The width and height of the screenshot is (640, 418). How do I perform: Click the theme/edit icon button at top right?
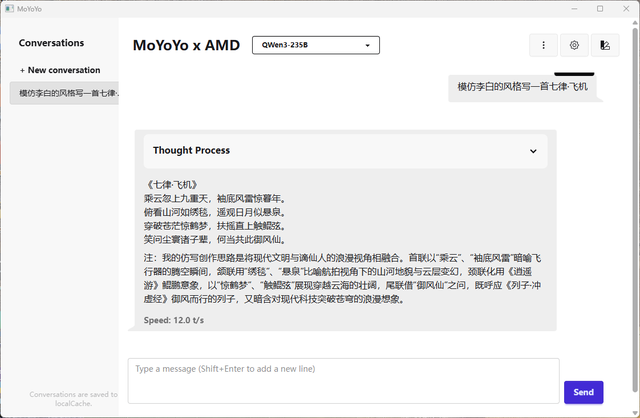[605, 45]
